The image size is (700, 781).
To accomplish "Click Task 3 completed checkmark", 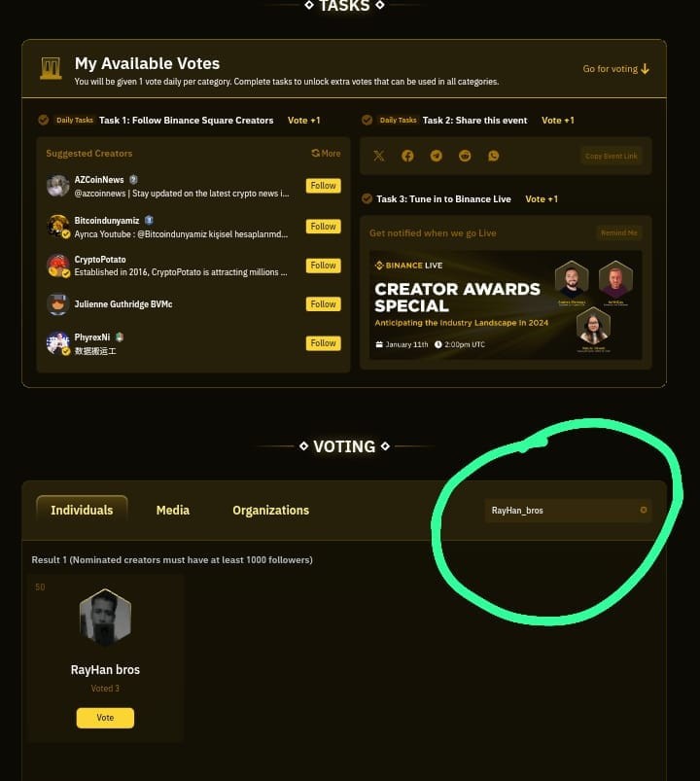I will pos(367,198).
